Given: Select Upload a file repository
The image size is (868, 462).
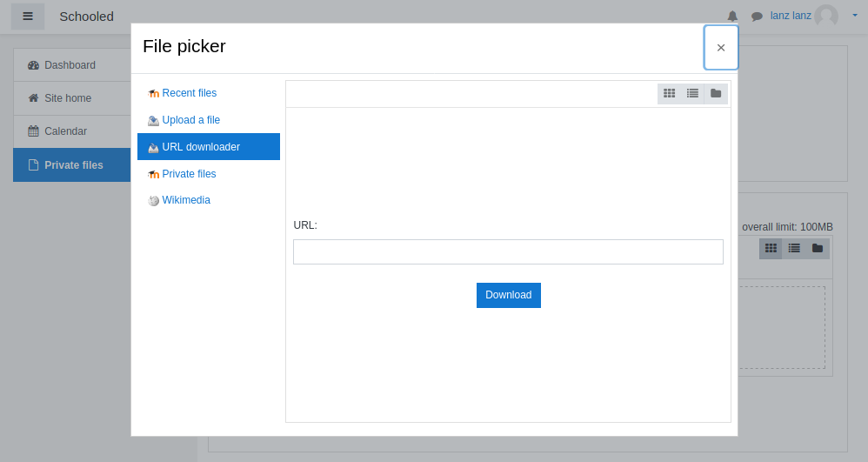Looking at the screenshot, I should [x=209, y=120].
